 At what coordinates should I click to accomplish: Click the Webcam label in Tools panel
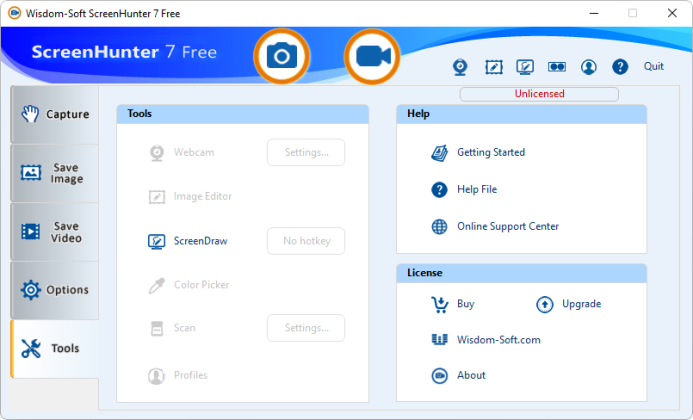pos(194,153)
